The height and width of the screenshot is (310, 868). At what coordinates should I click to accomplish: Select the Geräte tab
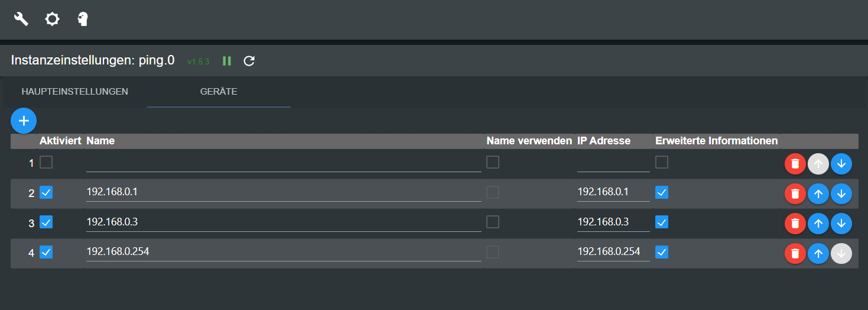click(x=219, y=92)
